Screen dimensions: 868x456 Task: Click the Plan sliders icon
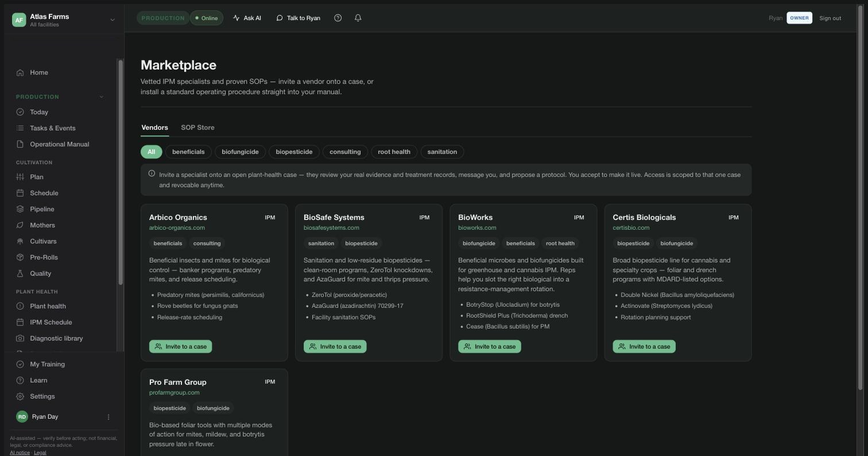20,177
